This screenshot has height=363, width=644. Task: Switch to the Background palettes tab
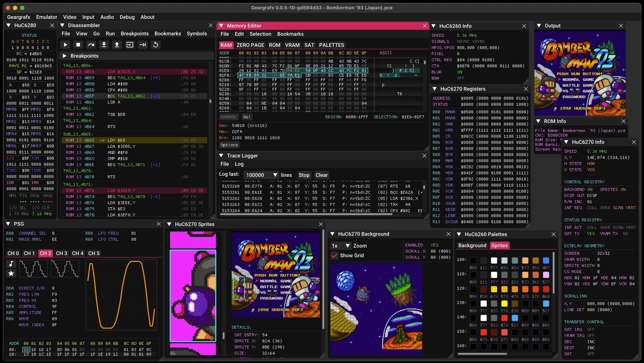point(472,246)
